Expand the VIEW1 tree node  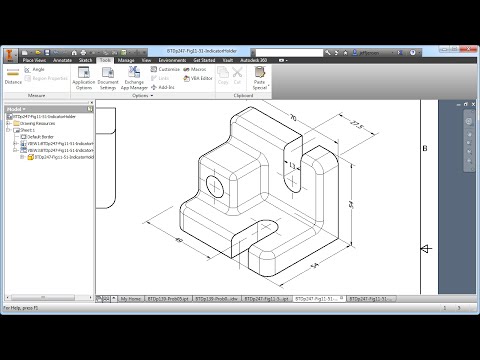16,143
